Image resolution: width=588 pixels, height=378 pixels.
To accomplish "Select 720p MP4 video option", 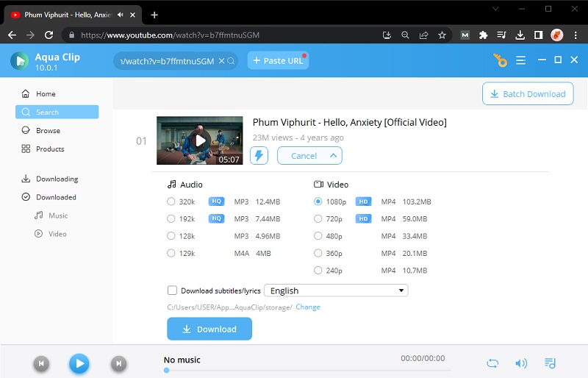I will point(318,218).
